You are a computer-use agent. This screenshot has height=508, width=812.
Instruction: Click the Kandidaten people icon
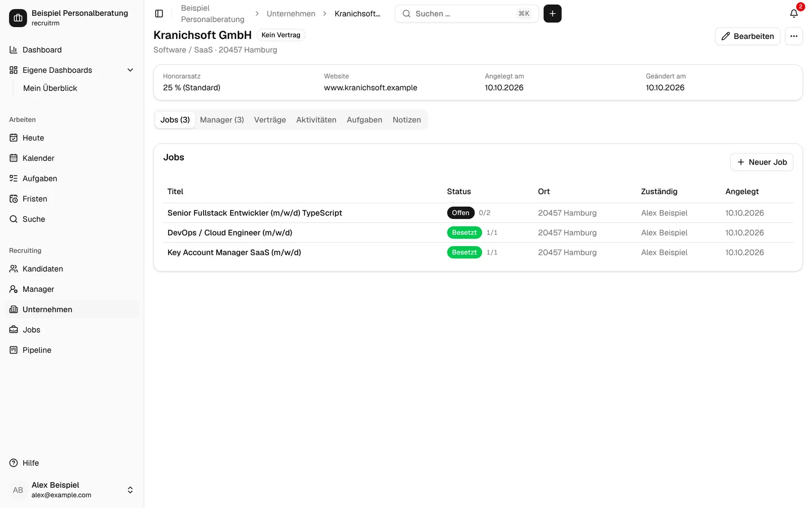(14, 269)
